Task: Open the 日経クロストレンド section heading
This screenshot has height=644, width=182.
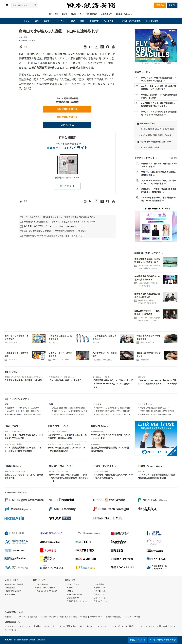Action: 59,426
